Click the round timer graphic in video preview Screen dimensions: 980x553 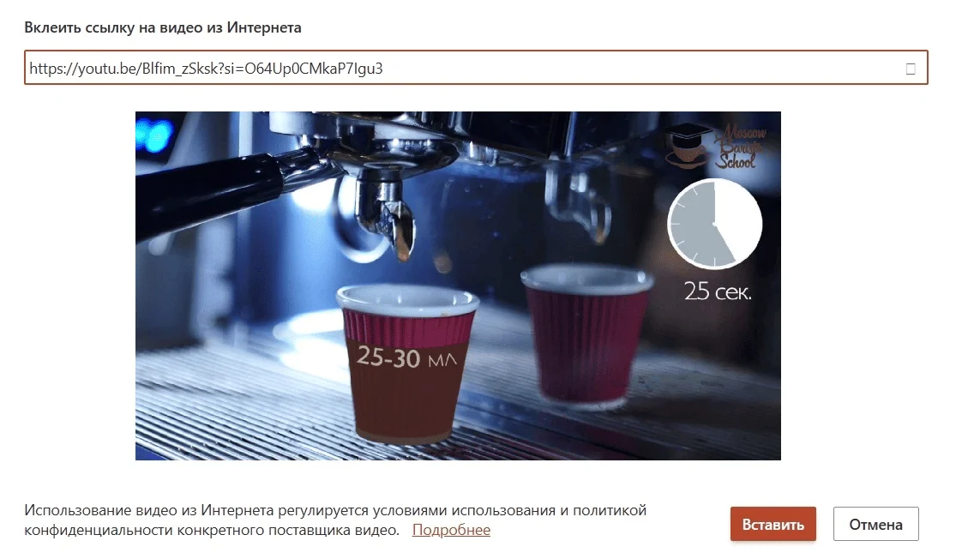coord(714,224)
